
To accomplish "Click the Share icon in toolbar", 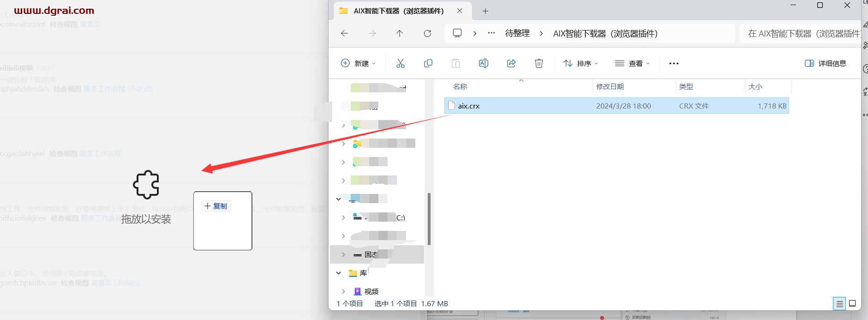I will 511,63.
